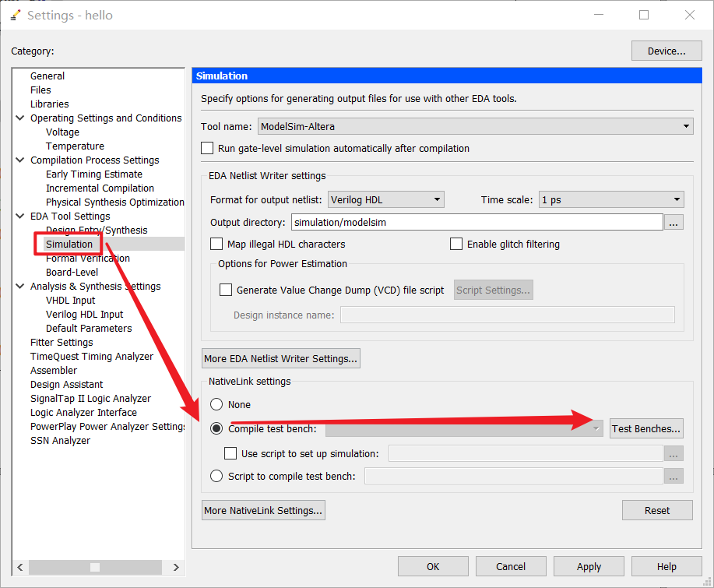Open Physical Synthesis Optimization page

pyautogui.click(x=114, y=202)
